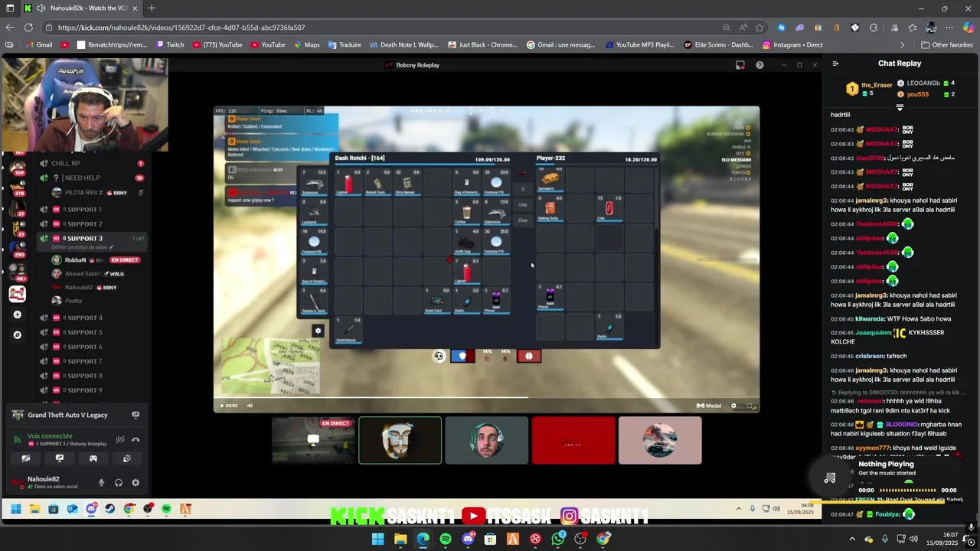Viewport: 980px width, 551px height.
Task: Open the browser profile avatar
Action: tap(931, 28)
